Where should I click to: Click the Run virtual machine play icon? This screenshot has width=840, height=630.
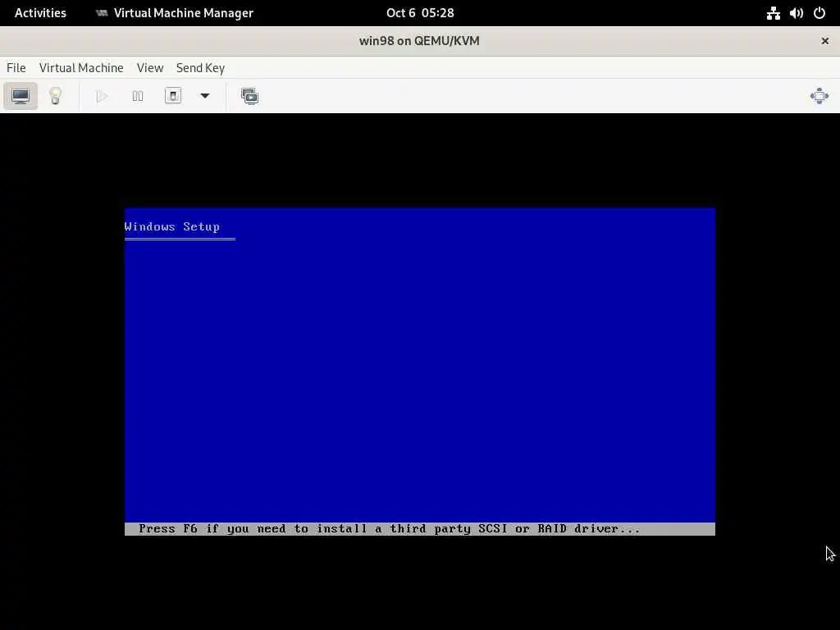point(102,97)
